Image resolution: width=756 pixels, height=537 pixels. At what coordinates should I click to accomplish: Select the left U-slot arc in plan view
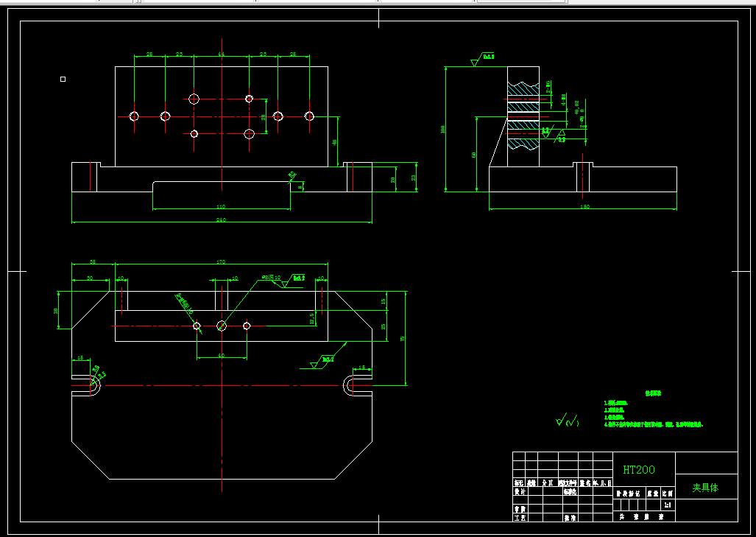(96, 385)
